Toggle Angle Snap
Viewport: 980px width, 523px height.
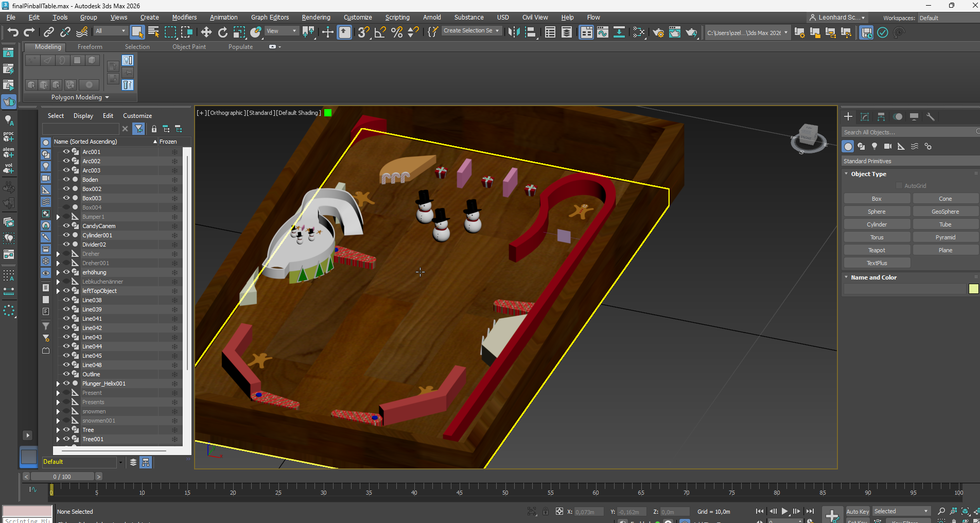pos(379,32)
